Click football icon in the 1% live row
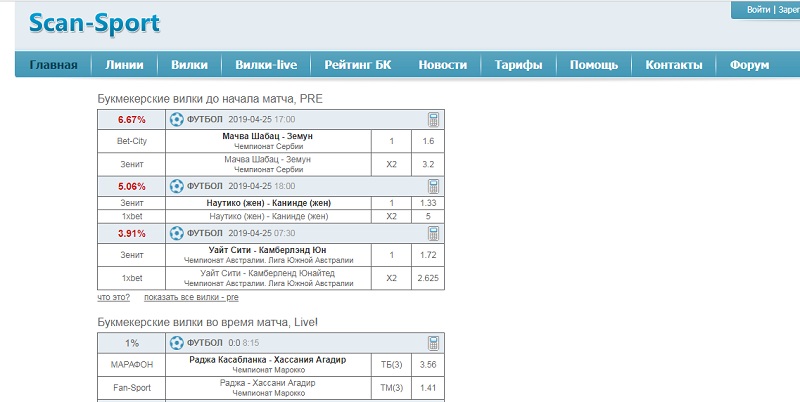800x402 pixels. [177, 343]
